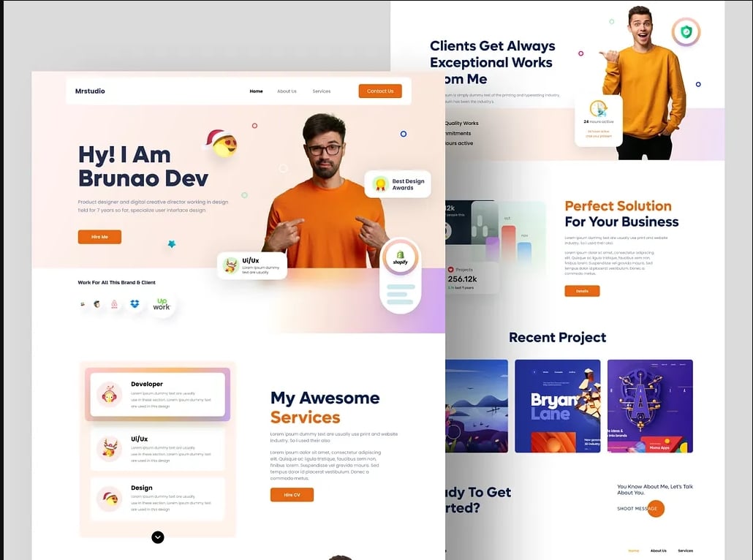Select the Slack brand icon
753x560 pixels.
pos(83,303)
